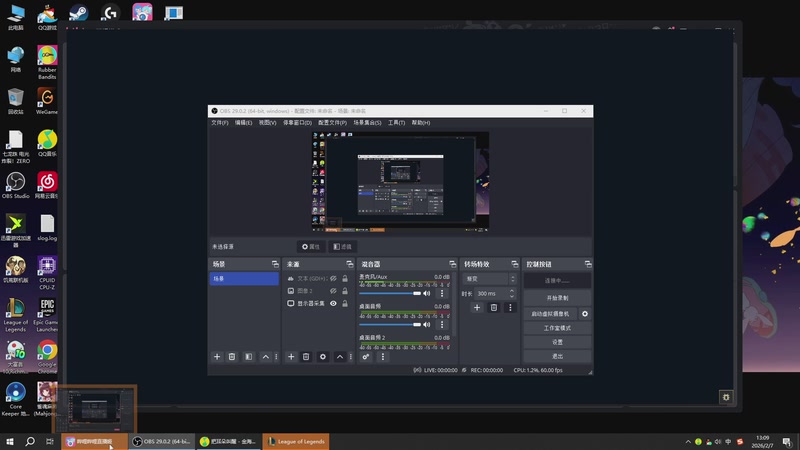Launch Google Chrome desktop shortcut
Viewport: 800px width, 450px height.
[47, 356]
